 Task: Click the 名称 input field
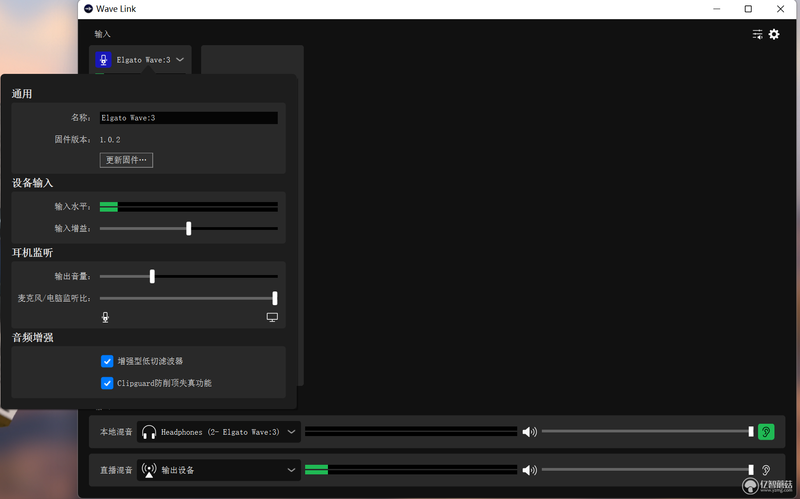[x=189, y=118]
